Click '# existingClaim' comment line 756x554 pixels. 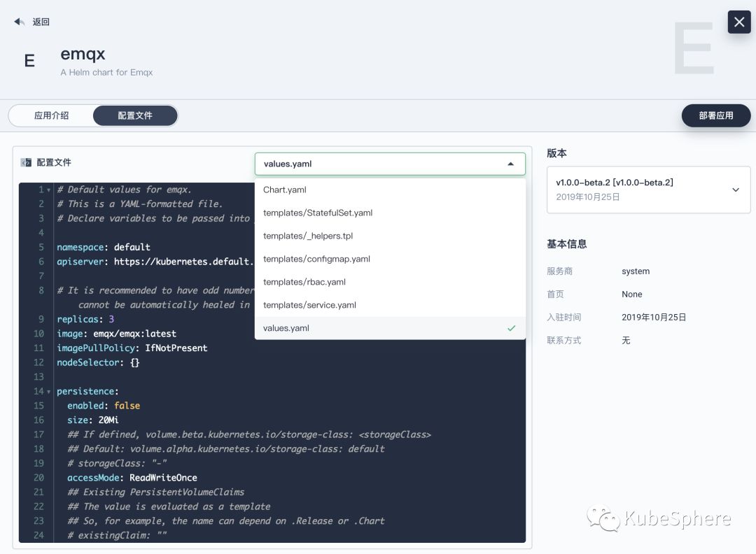[x=117, y=536]
